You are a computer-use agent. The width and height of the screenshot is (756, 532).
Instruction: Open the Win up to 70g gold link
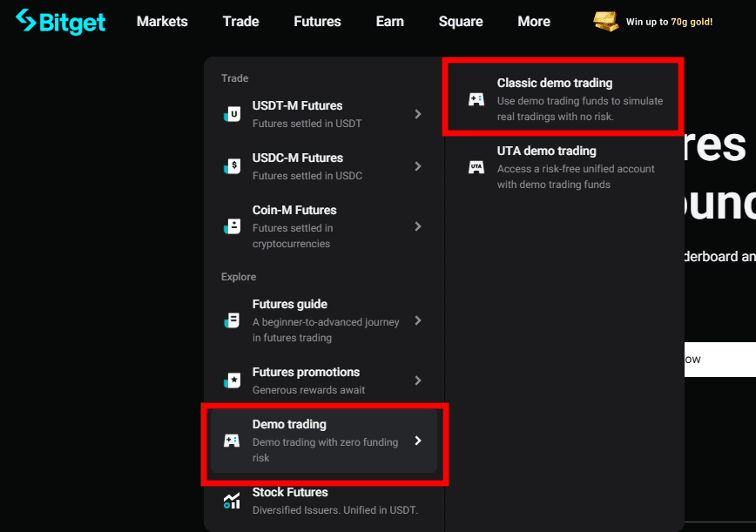click(669, 22)
